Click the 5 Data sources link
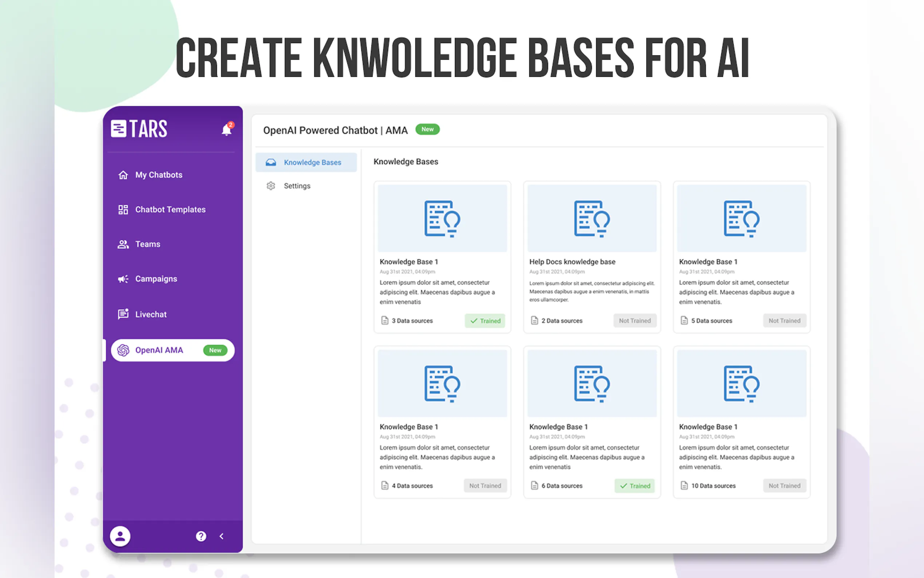 coord(711,321)
